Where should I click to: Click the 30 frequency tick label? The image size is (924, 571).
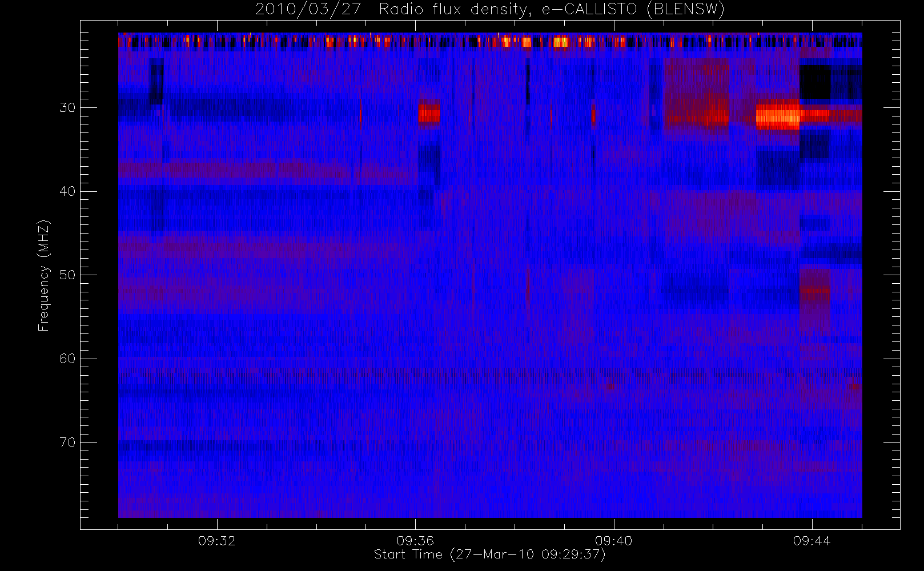67,107
